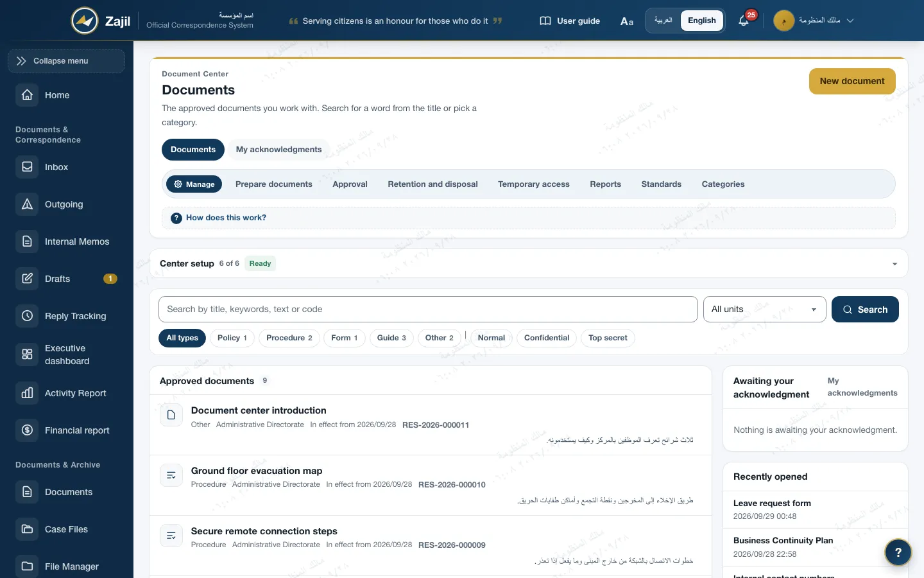924x578 pixels.
Task: Click the Zajil logo icon
Action: click(85, 21)
